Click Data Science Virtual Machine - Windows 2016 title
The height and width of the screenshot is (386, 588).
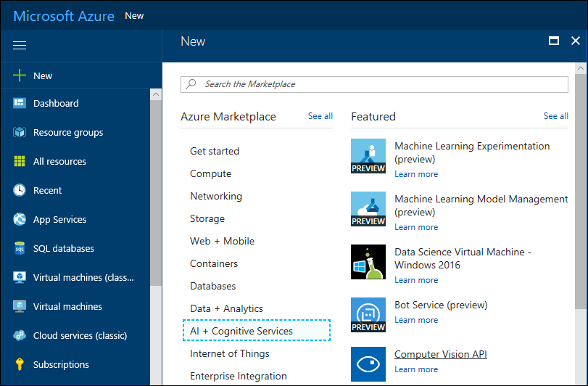(x=463, y=258)
